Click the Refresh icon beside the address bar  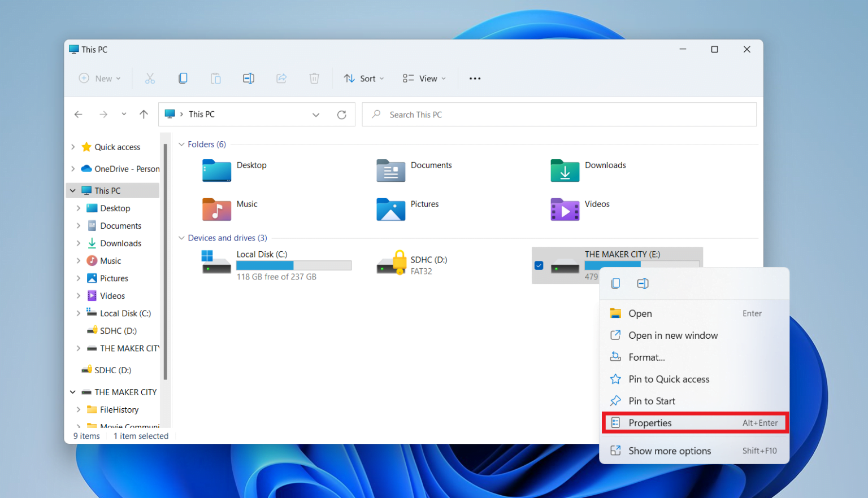[x=342, y=114]
